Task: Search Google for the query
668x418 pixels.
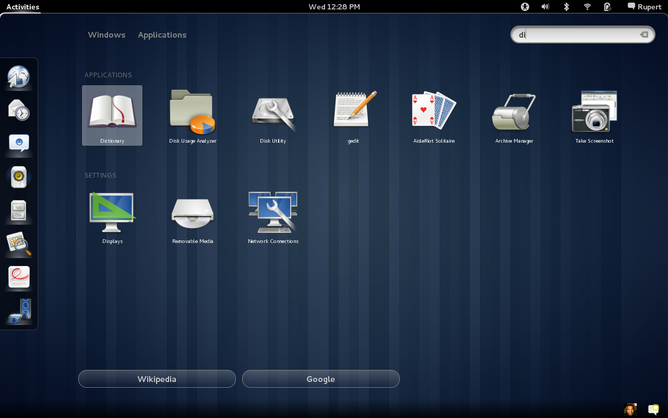Action: (x=320, y=379)
